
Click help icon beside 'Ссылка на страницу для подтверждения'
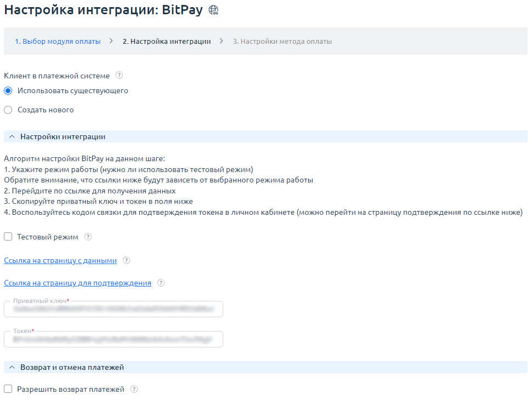click(x=161, y=283)
